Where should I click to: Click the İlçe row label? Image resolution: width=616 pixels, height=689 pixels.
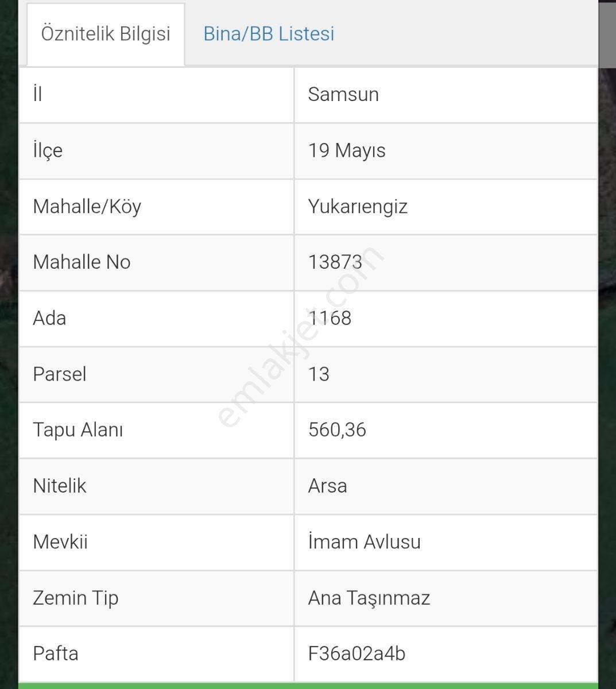point(48,150)
